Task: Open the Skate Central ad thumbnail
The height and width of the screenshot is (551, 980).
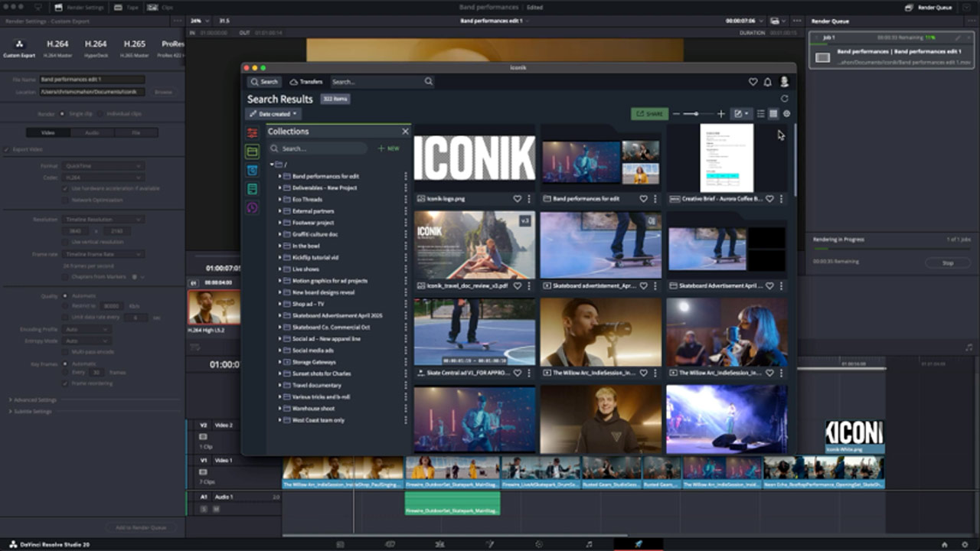Action: coord(475,332)
